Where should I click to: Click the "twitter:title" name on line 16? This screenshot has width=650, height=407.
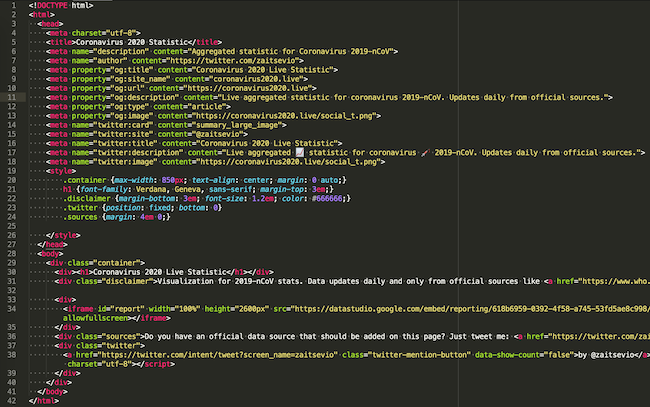click(126, 143)
